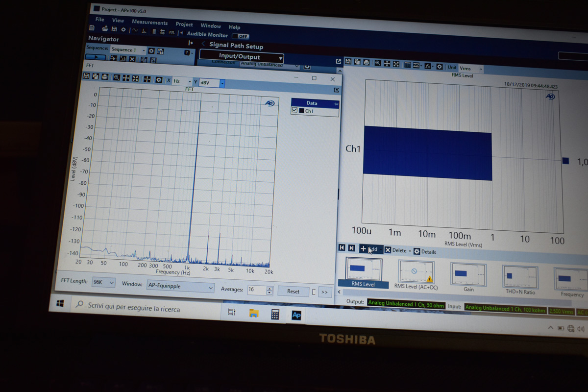The height and width of the screenshot is (392, 588).
Task: Select the RMS Level result thumbnail
Action: point(364,272)
